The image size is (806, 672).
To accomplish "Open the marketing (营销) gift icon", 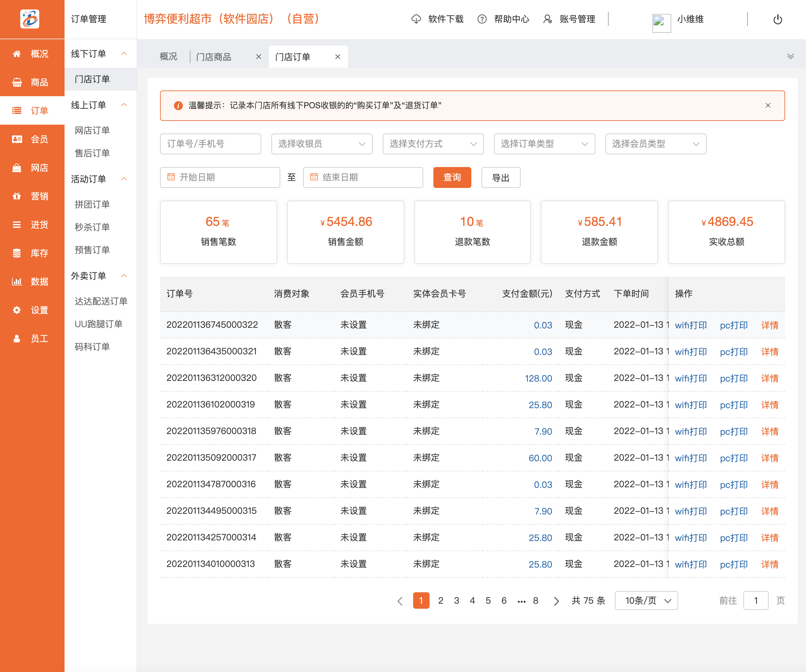I will tap(17, 196).
